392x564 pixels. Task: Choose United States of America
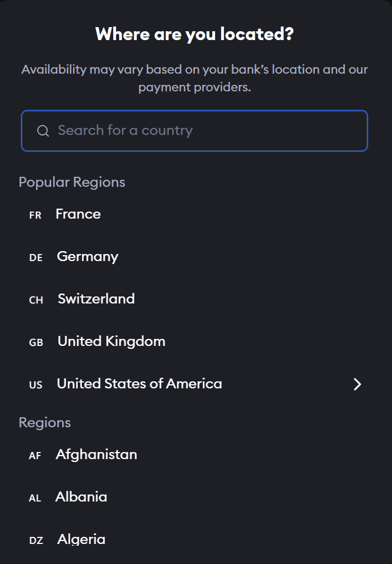pyautogui.click(x=139, y=384)
